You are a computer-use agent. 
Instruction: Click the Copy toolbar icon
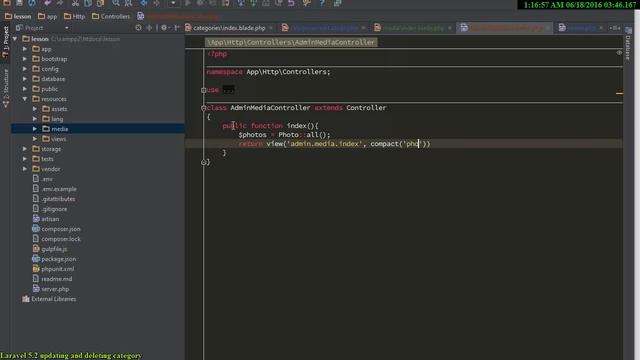coord(88,3)
